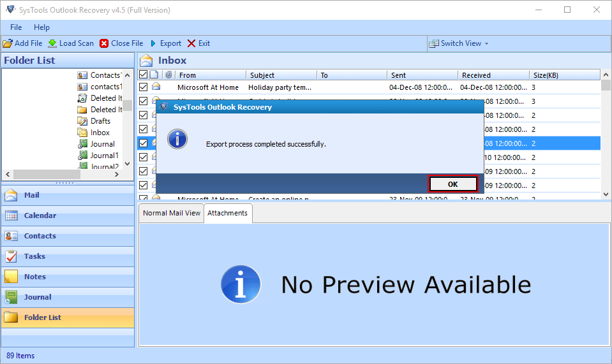Toggle checkbox of eighth email row
612x364 pixels.
click(143, 185)
